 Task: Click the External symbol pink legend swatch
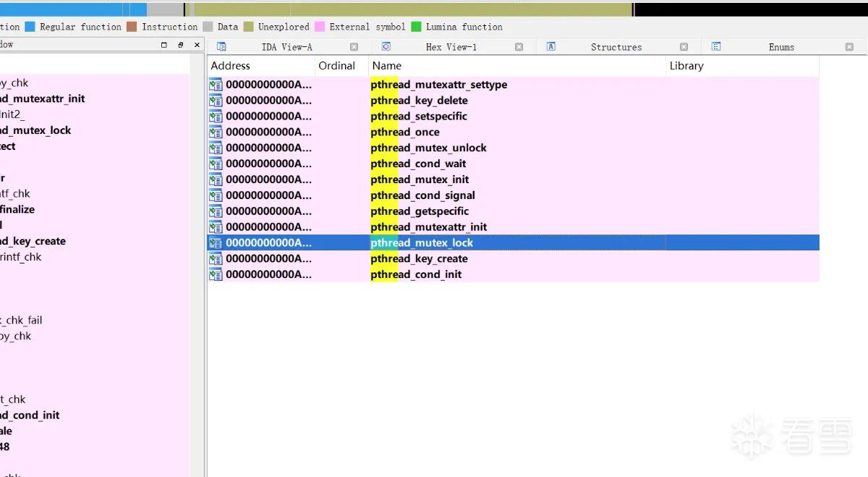[x=320, y=27]
